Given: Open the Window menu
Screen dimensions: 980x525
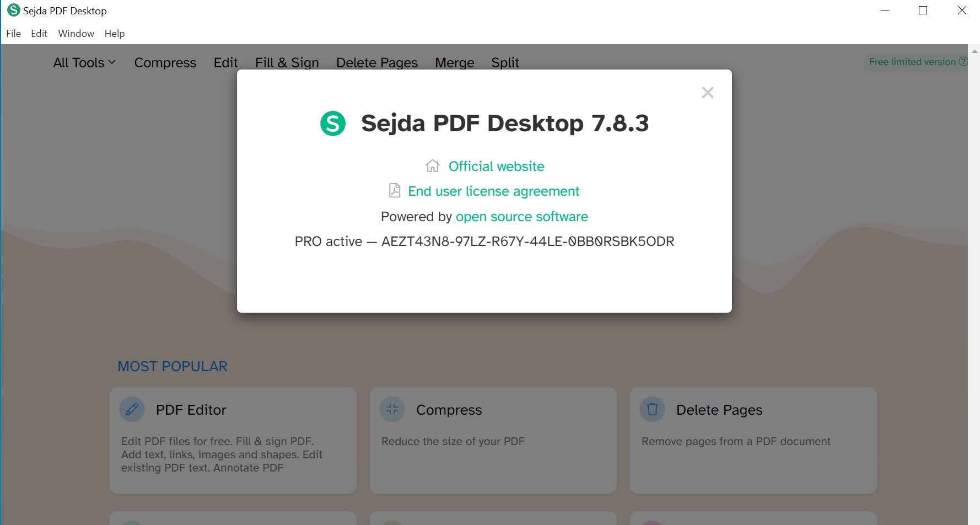Looking at the screenshot, I should click(76, 34).
